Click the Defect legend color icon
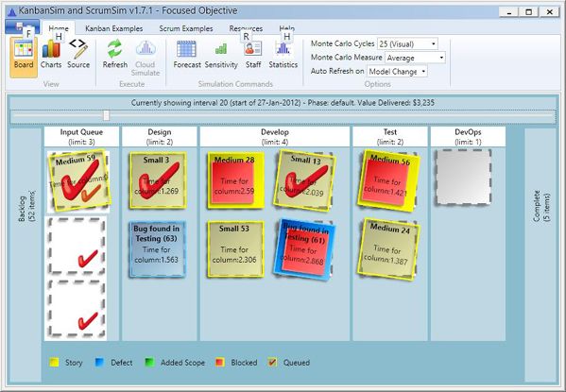The width and height of the screenshot is (566, 392). tap(99, 363)
